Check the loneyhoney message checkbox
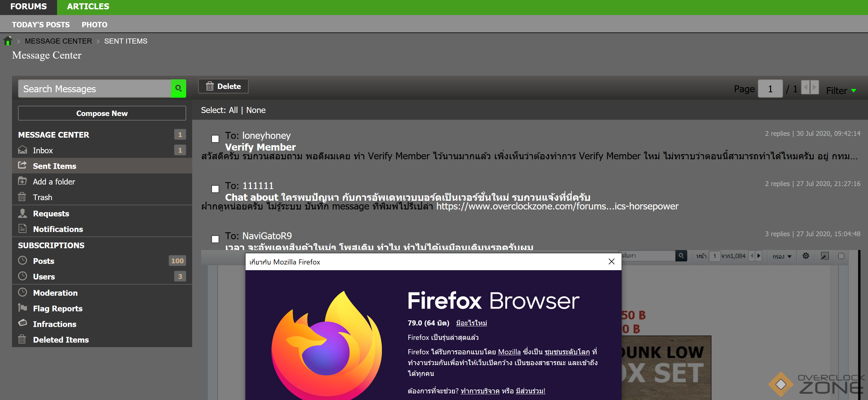Viewport: 868px width, 400px height. point(215,139)
